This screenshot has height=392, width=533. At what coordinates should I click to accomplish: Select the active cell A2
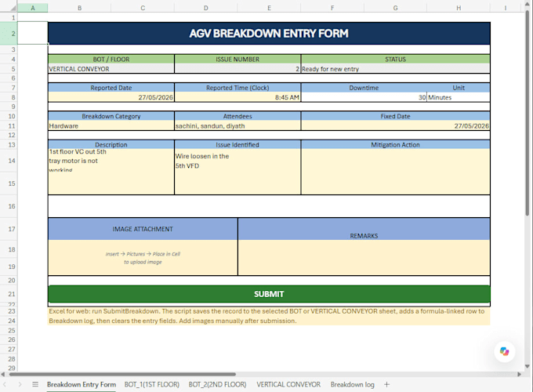click(33, 33)
